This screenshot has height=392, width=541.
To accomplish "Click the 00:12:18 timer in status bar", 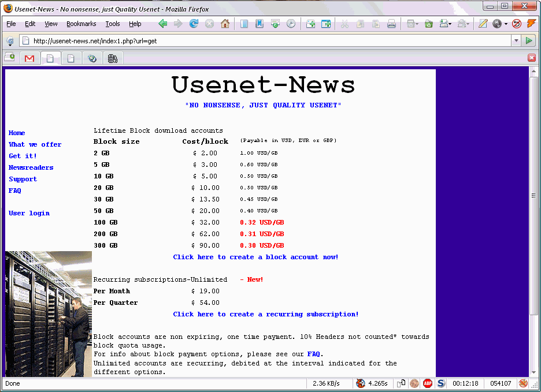I will click(465, 383).
